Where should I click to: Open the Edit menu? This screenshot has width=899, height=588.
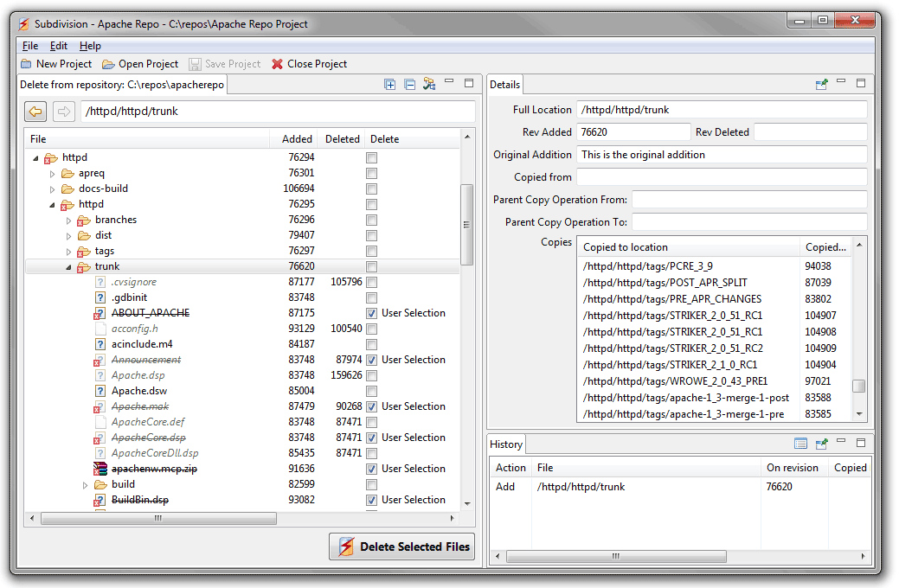[59, 46]
